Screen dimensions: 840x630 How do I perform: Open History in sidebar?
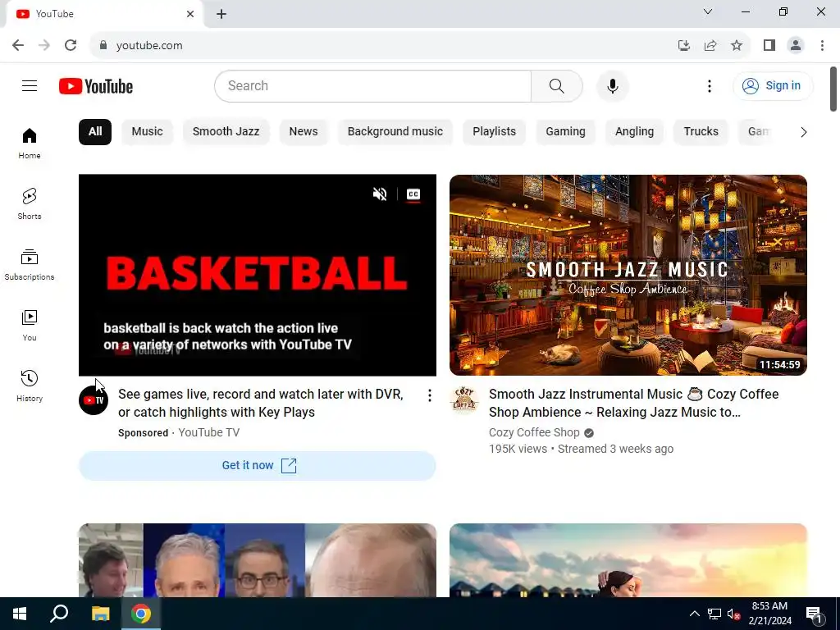pos(30,386)
